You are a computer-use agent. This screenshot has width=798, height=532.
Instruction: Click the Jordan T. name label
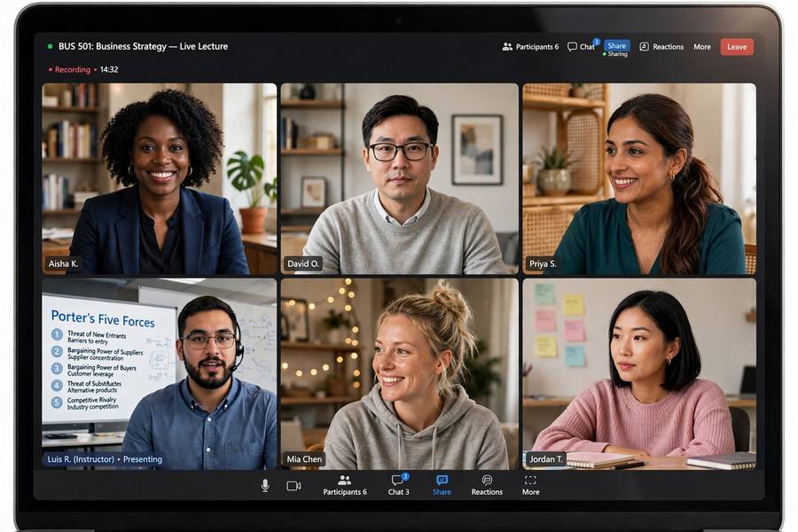tap(545, 459)
